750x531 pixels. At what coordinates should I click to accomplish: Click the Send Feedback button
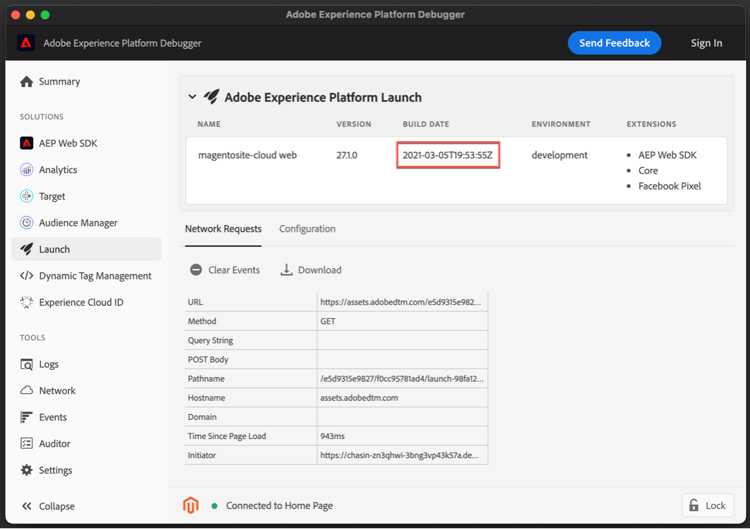(614, 43)
